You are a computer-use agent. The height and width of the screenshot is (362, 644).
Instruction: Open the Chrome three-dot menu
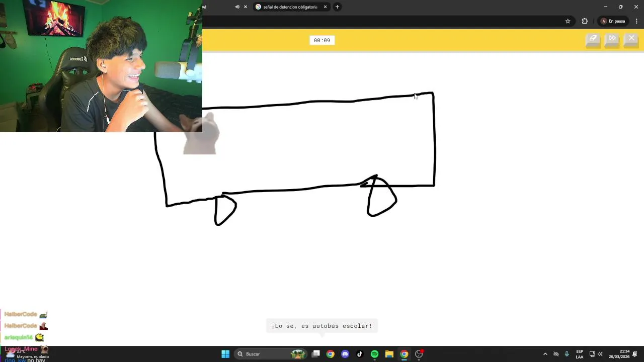pos(636,21)
